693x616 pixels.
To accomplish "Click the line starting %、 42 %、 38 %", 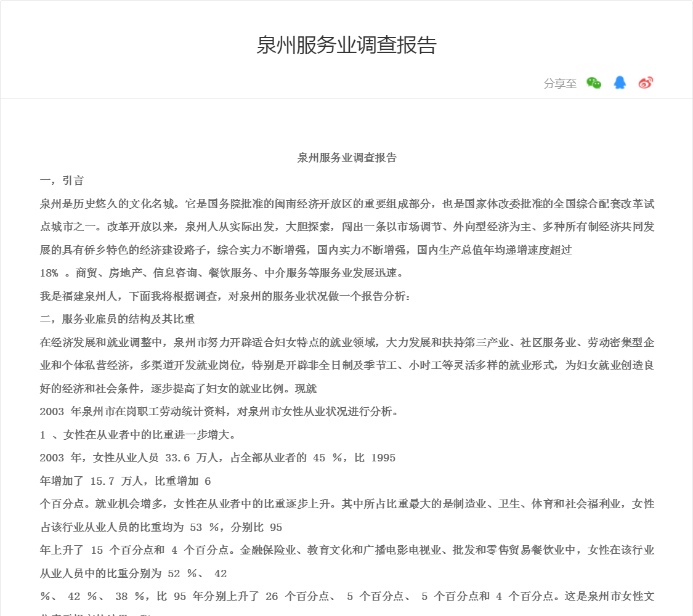I will (347, 596).
